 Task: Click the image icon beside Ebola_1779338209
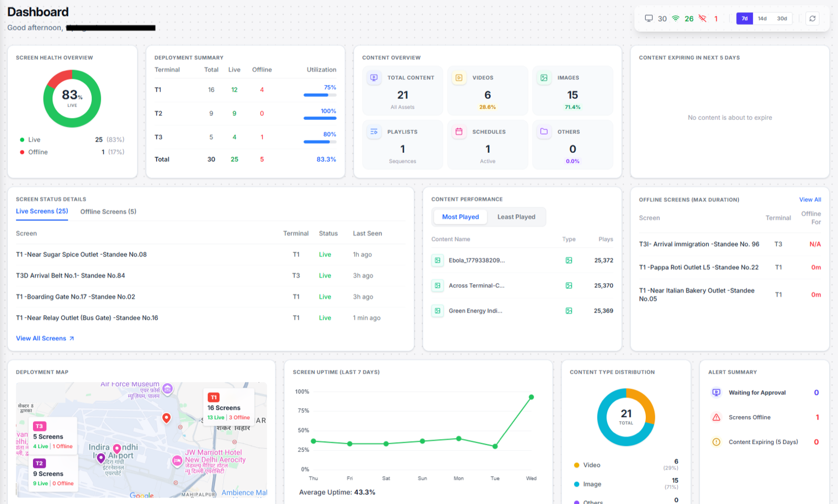click(437, 260)
